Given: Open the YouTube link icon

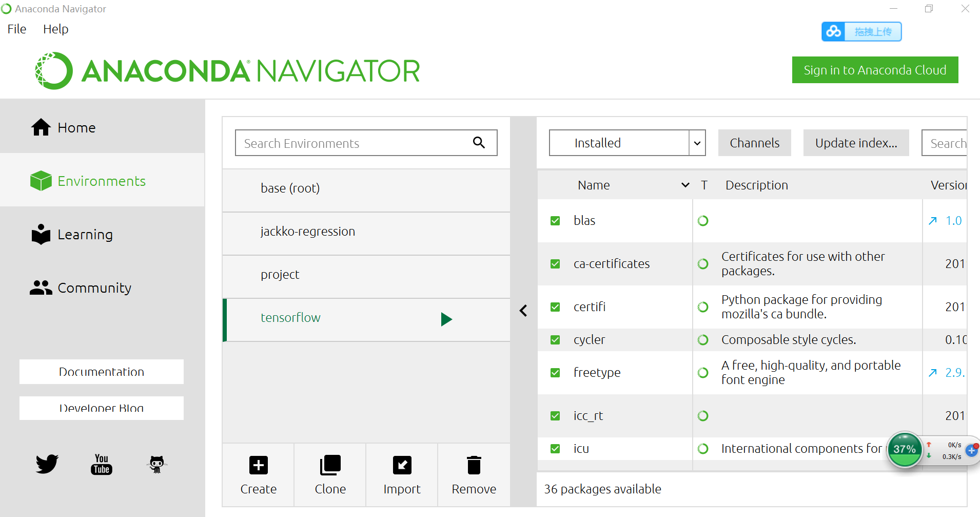Looking at the screenshot, I should 102,464.
